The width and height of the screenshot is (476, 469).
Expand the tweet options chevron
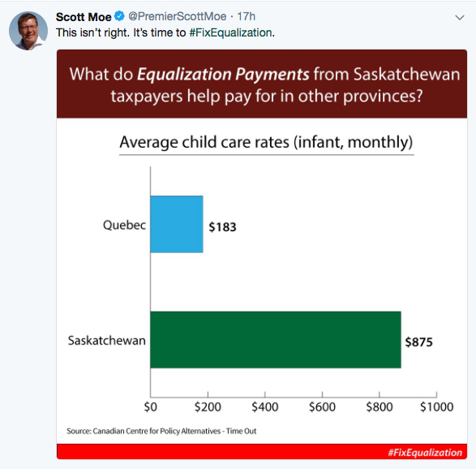click(460, 18)
